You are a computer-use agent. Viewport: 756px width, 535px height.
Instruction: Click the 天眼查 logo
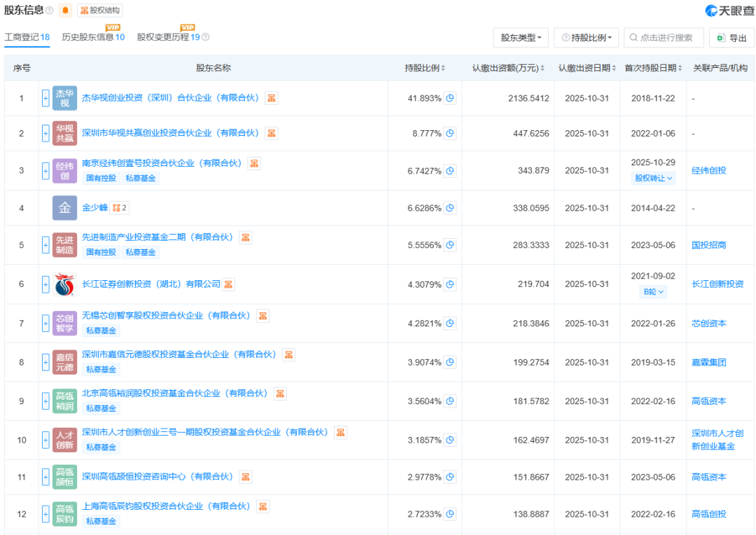729,10
